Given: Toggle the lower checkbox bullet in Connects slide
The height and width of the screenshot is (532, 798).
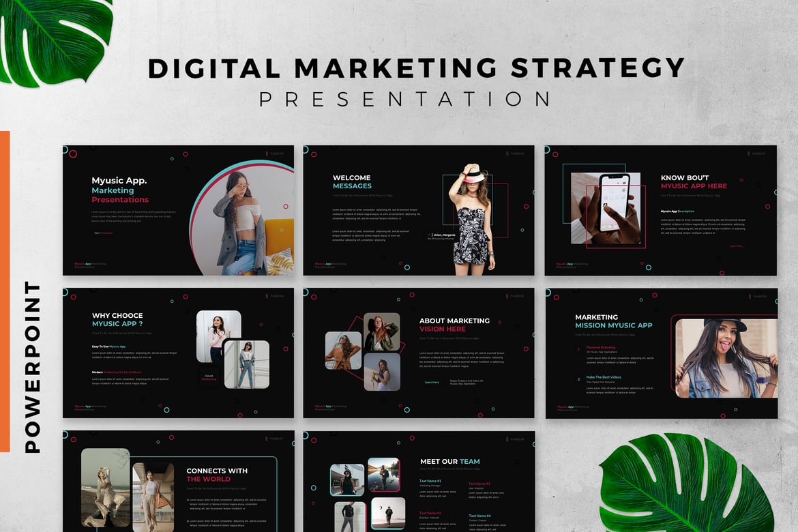Looking at the screenshot, I should (x=188, y=521).
